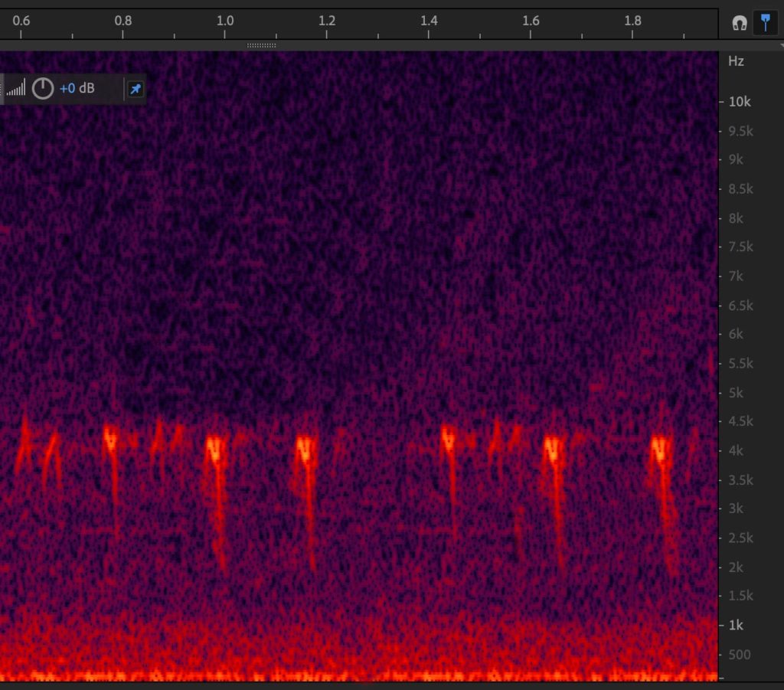
Task: Click the dotted divider grip below timeline
Action: [x=262, y=45]
